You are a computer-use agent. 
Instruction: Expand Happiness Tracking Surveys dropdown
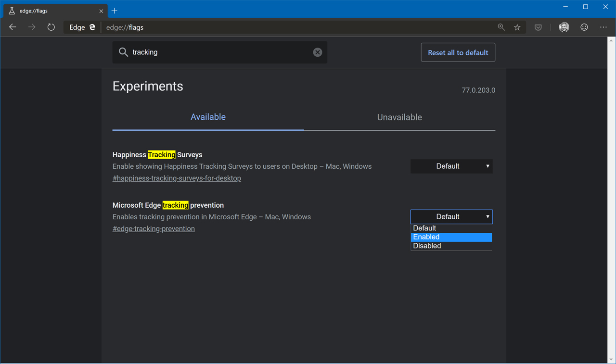click(451, 166)
